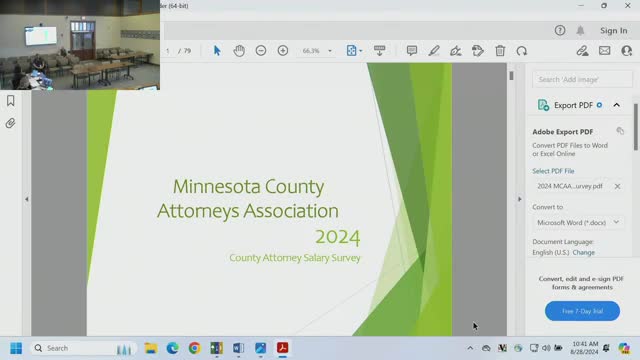Viewport: 640px width, 360px height.
Task: Show hidden system tray icons
Action: tap(470, 348)
